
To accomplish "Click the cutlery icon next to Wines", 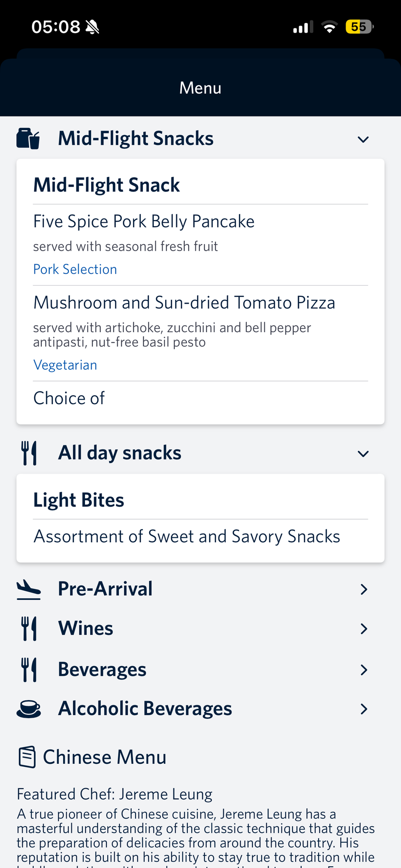I will [x=29, y=629].
